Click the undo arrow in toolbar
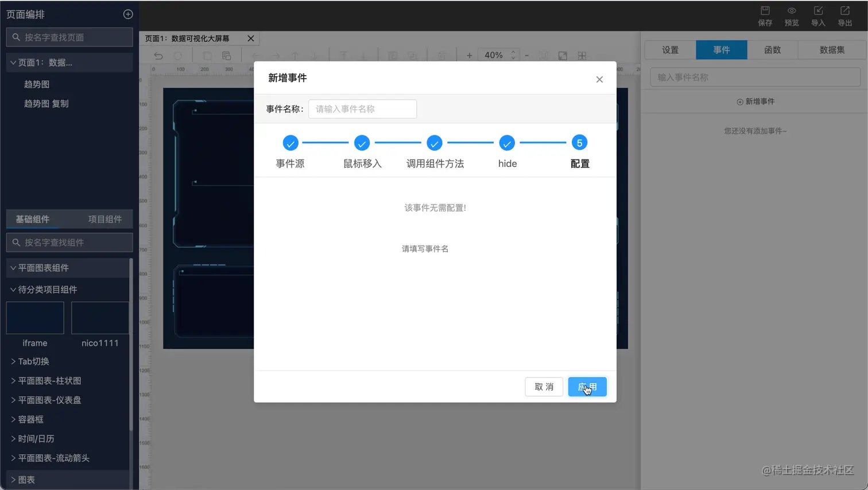Viewport: 868px width, 490px height. [x=158, y=56]
